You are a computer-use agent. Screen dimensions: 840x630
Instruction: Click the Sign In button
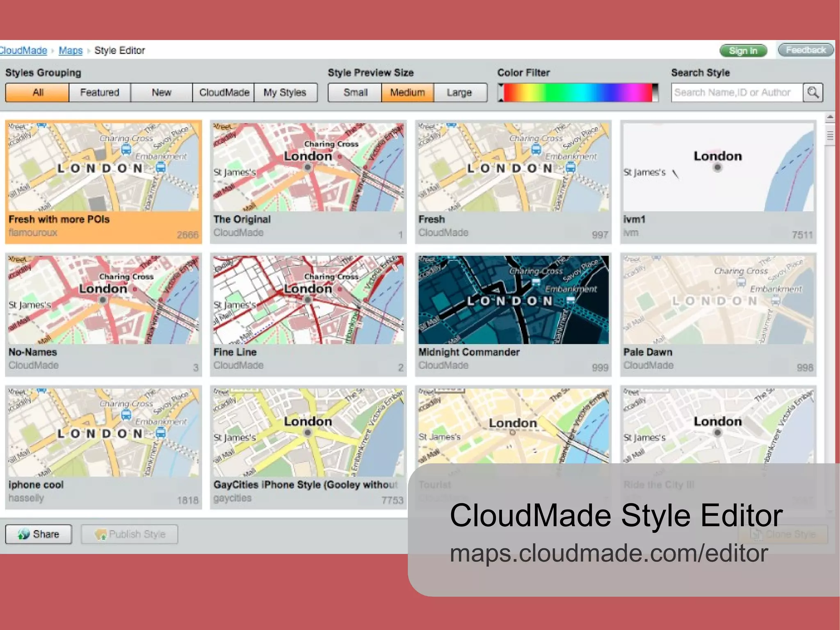pos(743,50)
